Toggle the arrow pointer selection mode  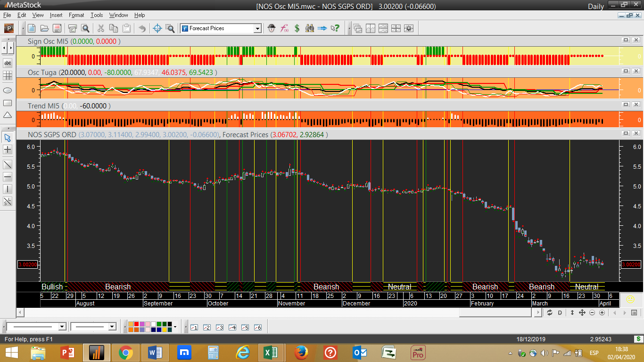coord(8,138)
